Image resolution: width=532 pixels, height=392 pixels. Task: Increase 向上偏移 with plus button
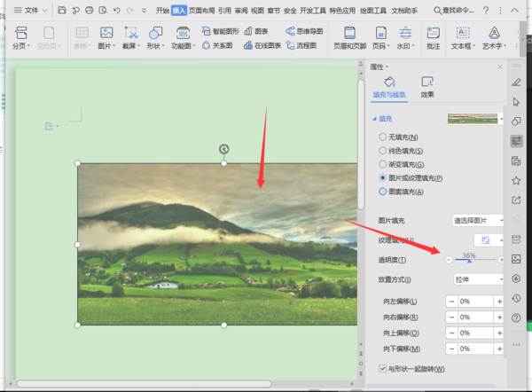(x=499, y=333)
